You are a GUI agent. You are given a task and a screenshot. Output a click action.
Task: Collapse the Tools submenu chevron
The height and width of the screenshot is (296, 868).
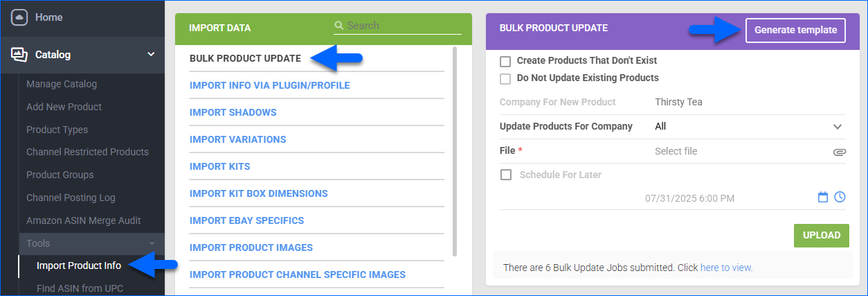point(152,243)
